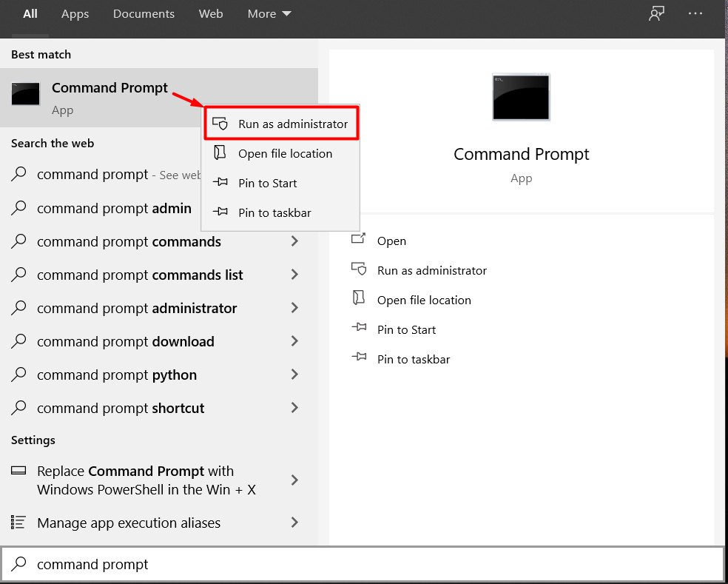The height and width of the screenshot is (584, 728).
Task: Choose Pin to taskbar in context menu
Action: coord(280,212)
